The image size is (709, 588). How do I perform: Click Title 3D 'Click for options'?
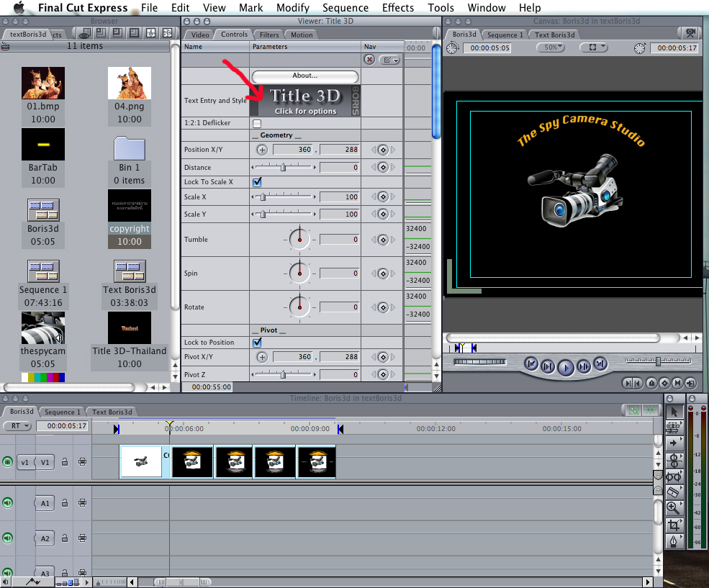tap(305, 101)
